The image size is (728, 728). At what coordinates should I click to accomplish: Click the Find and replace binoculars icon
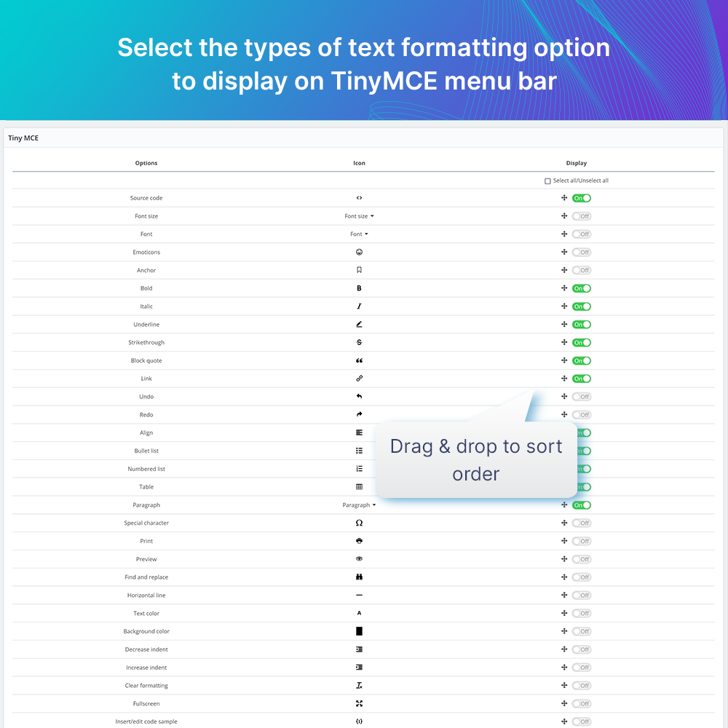(359, 577)
